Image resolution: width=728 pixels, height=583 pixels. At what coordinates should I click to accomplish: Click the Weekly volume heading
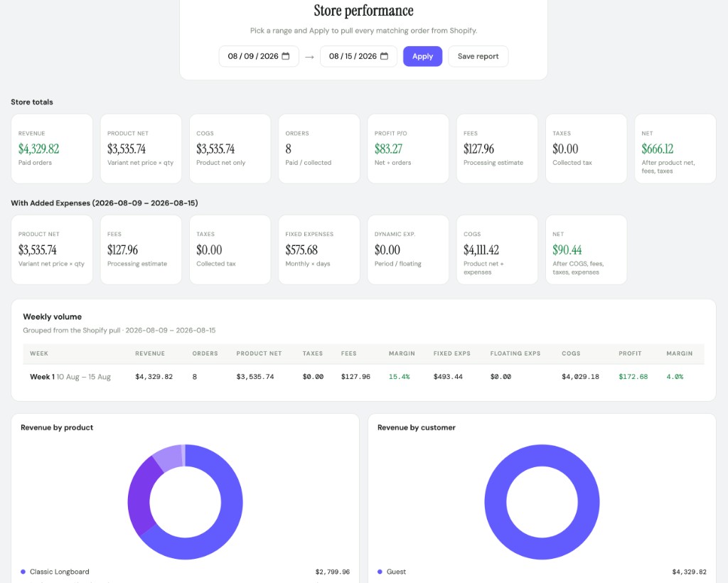click(53, 316)
